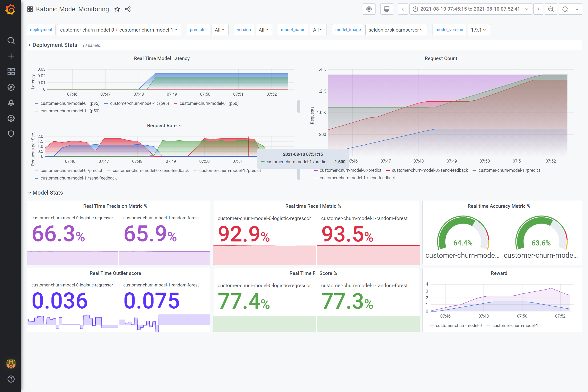Toggle customer-churn-model-0:/send-feedback in Request Count legend

tap(429, 170)
